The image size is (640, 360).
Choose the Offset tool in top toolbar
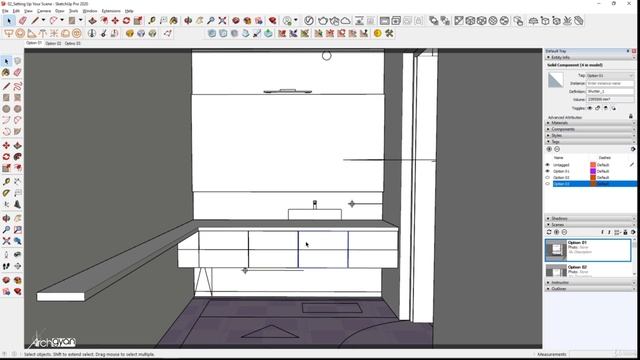(104, 20)
